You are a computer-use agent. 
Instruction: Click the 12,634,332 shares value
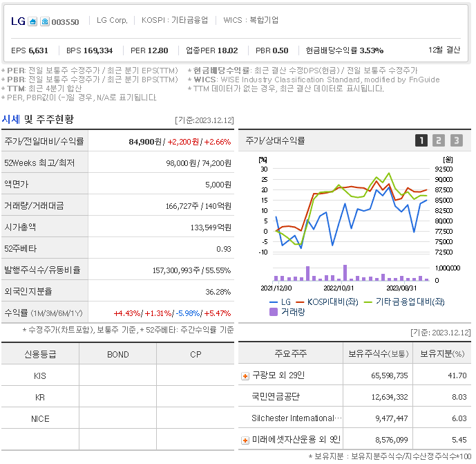pos(390,397)
